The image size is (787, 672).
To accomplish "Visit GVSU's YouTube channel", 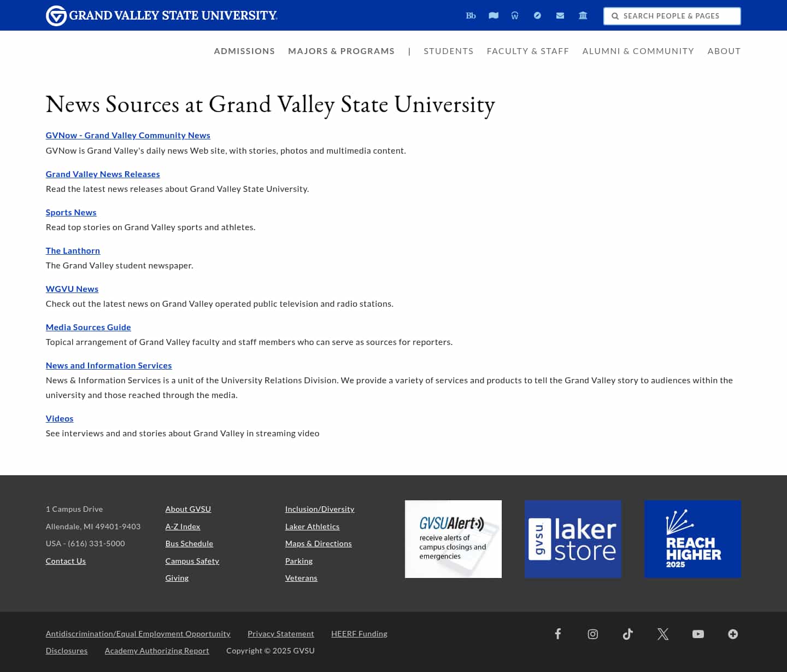I will tap(698, 634).
